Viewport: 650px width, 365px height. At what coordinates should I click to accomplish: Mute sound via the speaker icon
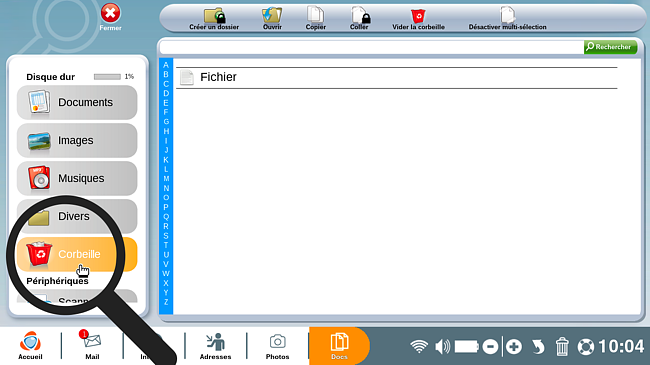tap(442, 346)
